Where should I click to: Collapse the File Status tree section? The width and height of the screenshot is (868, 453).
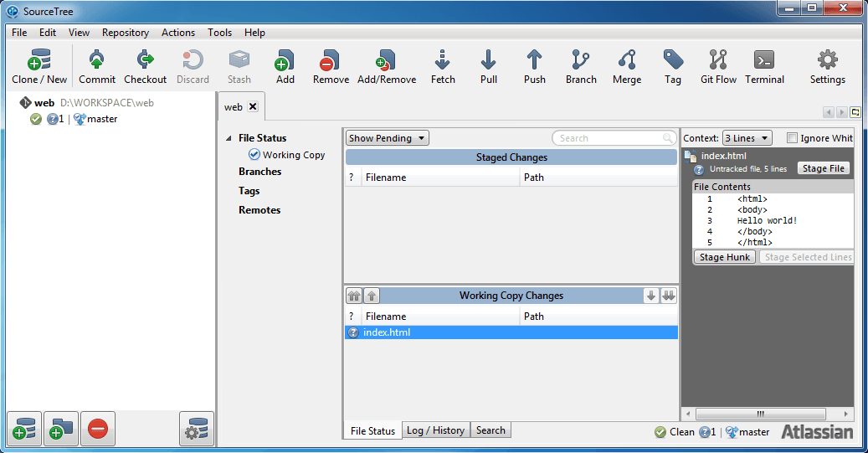(x=229, y=138)
